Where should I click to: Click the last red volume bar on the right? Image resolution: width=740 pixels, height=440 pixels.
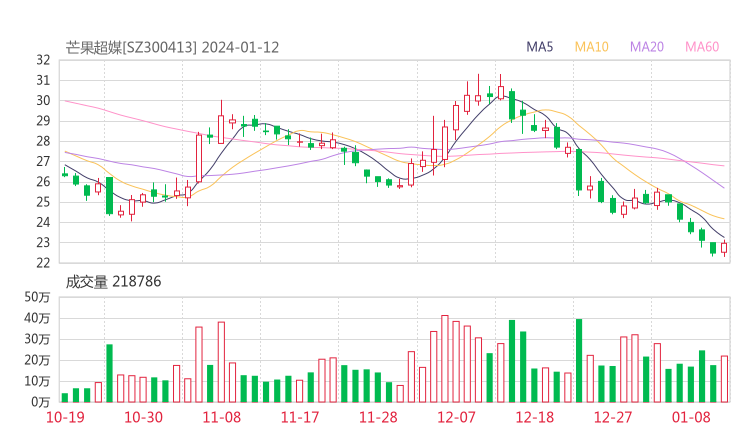(x=724, y=379)
